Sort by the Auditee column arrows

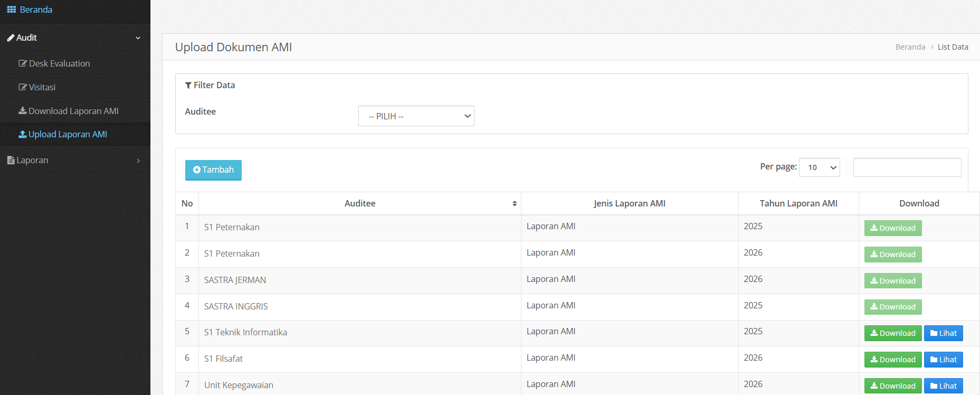point(515,204)
